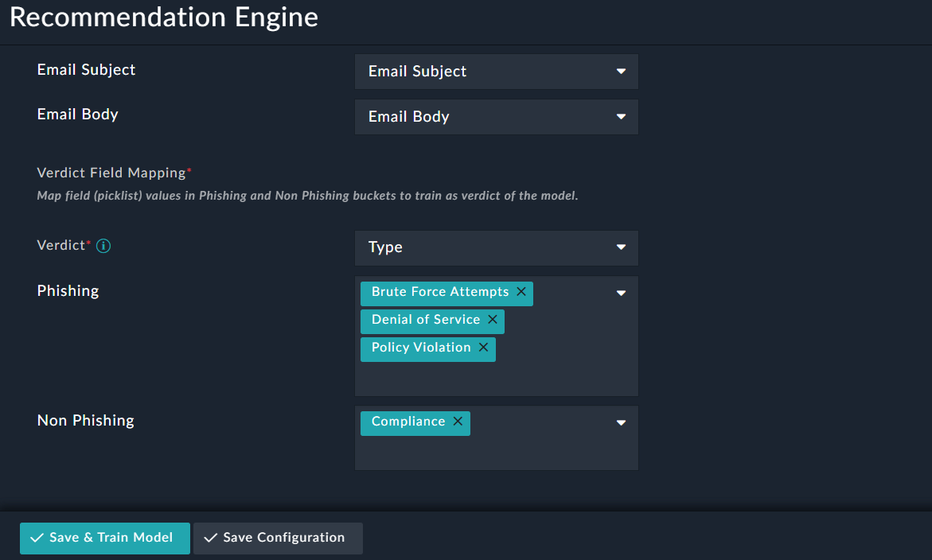Remove the Compliance tag from Non Phishing
Screen dimensions: 932x560
click(x=458, y=422)
